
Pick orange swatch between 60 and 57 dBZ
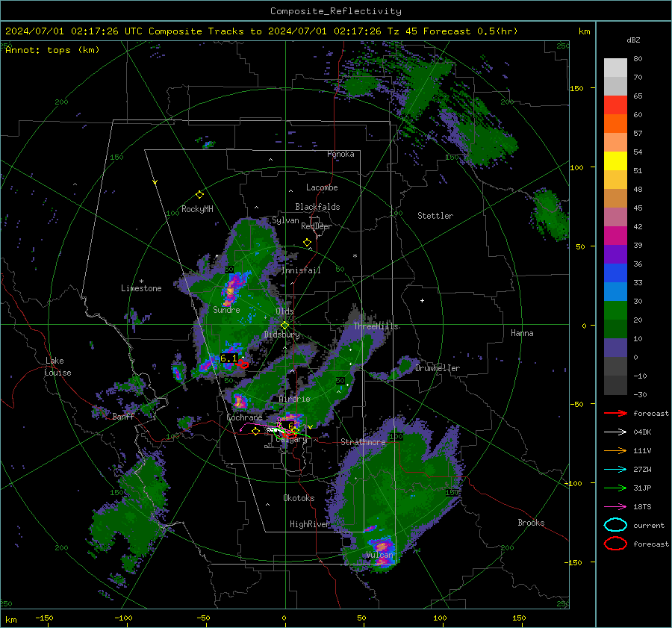(x=615, y=124)
